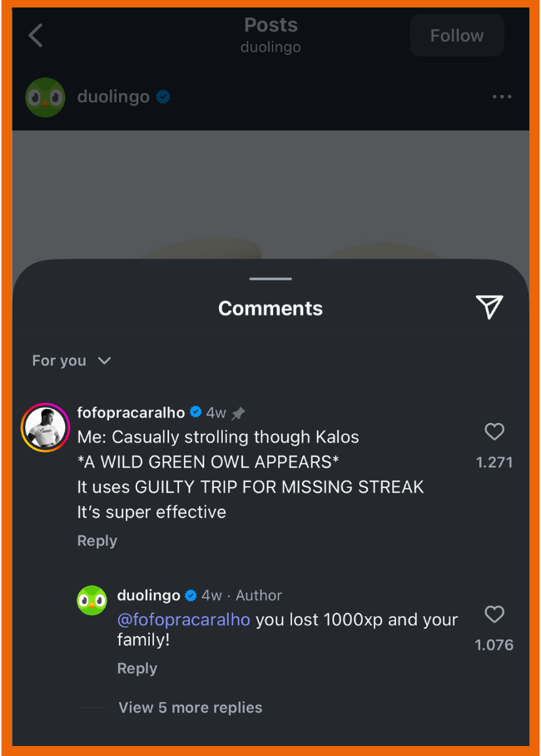
Task: Open the three-dot post options menu
Action: 502,97
